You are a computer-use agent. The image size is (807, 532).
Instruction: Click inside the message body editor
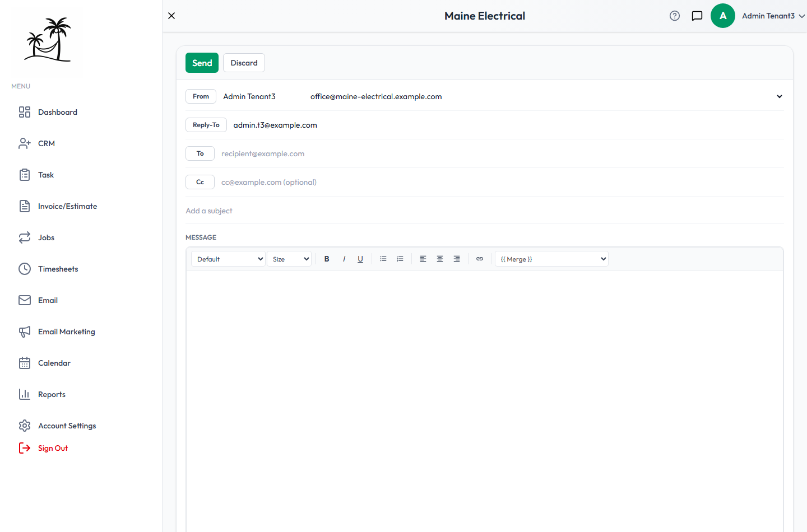[x=485, y=400]
